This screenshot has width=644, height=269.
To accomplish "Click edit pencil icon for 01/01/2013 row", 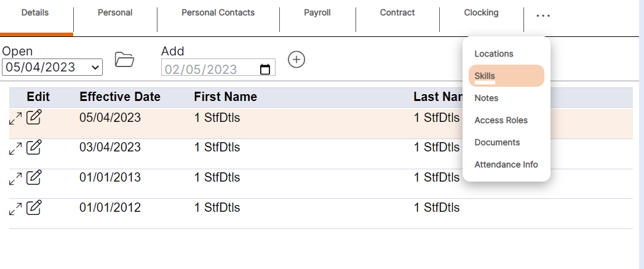I will click(35, 177).
